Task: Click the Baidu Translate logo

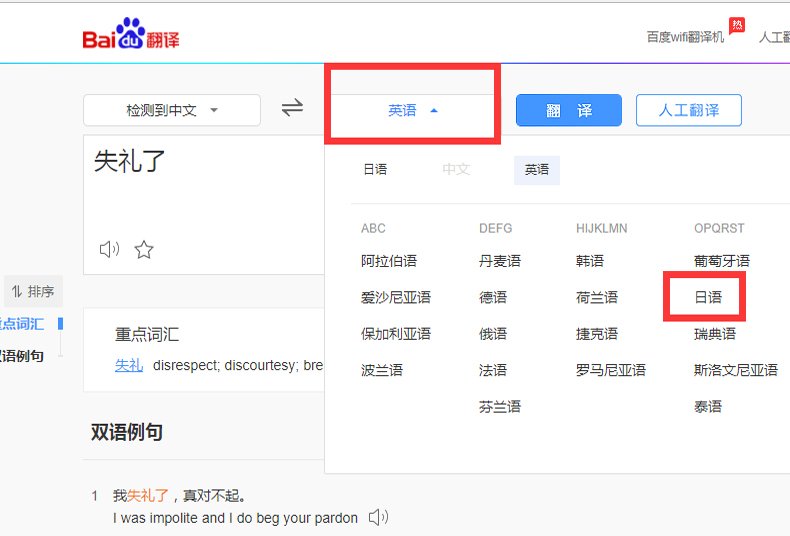Action: [131, 34]
